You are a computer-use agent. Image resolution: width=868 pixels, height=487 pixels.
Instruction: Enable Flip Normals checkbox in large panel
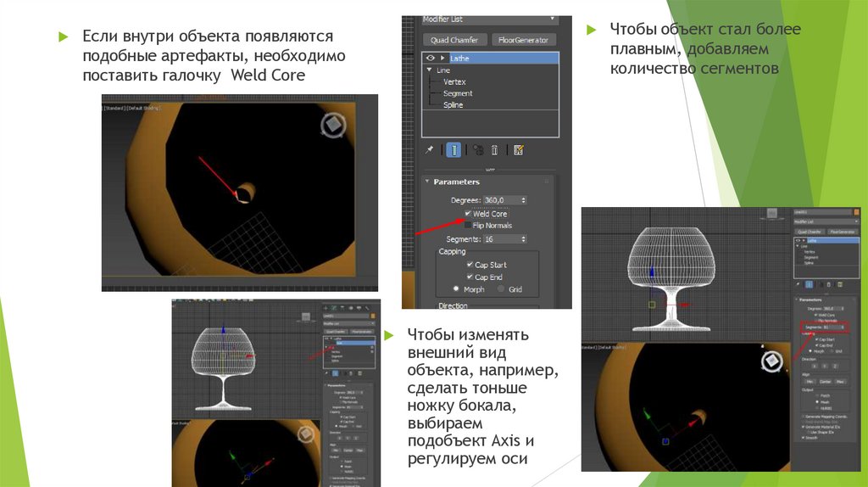(x=468, y=225)
